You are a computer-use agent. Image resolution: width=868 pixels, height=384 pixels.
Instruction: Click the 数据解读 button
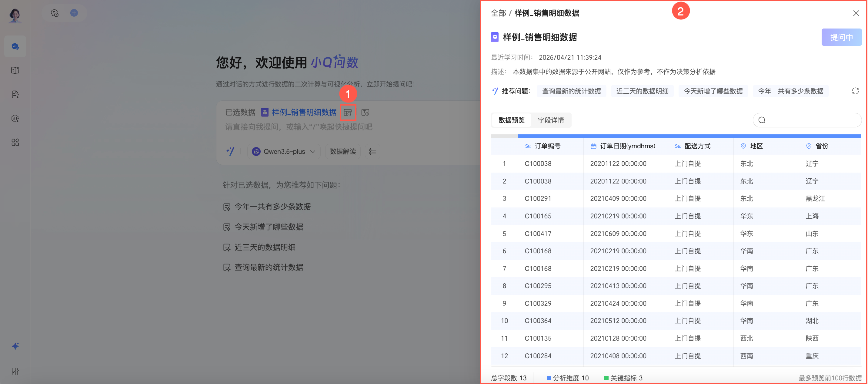click(x=343, y=151)
